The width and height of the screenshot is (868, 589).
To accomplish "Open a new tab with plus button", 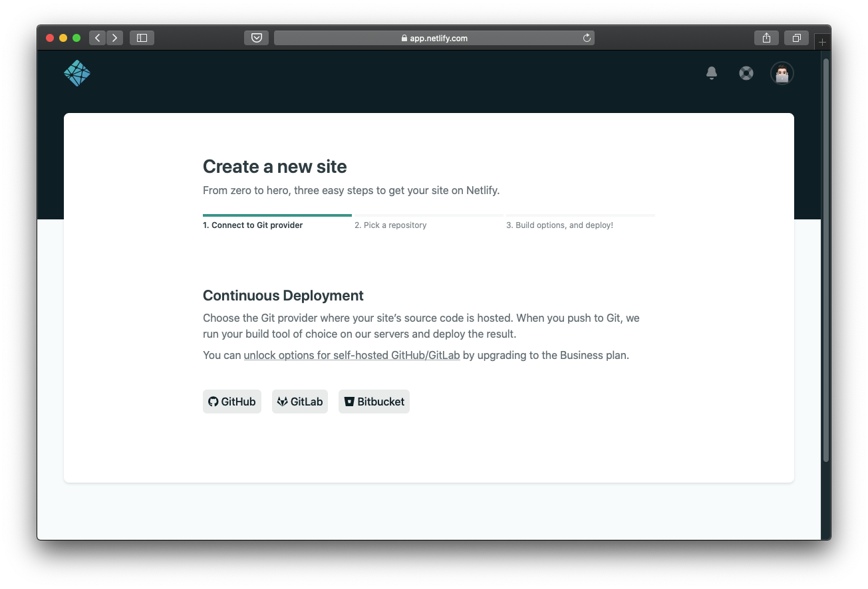I will (x=822, y=42).
